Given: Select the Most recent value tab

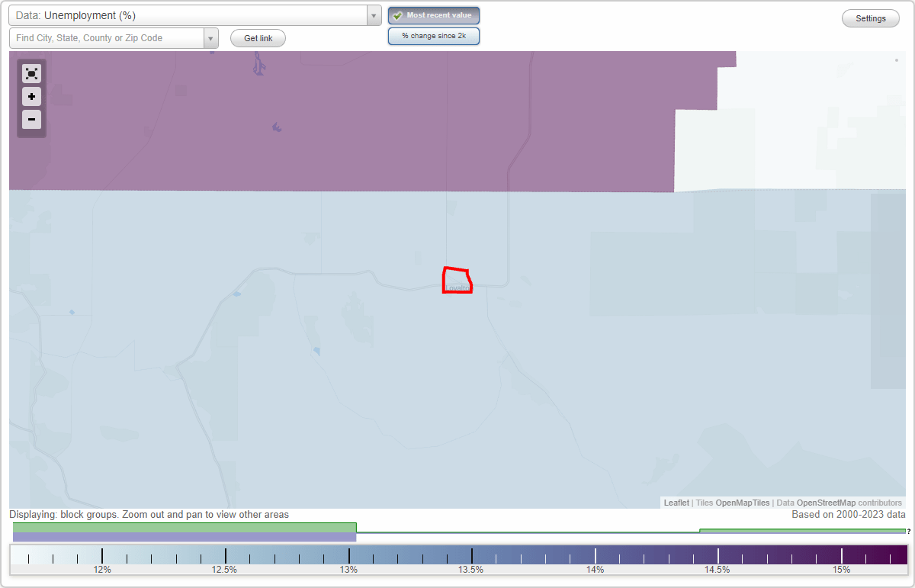Looking at the screenshot, I should (434, 14).
